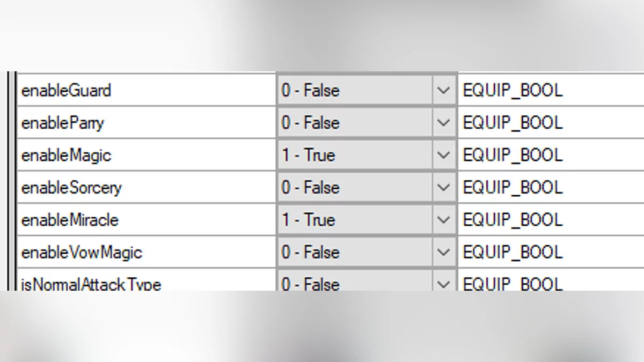The image size is (644, 362).
Task: Click the enableSorcery value showing False
Action: click(354, 188)
